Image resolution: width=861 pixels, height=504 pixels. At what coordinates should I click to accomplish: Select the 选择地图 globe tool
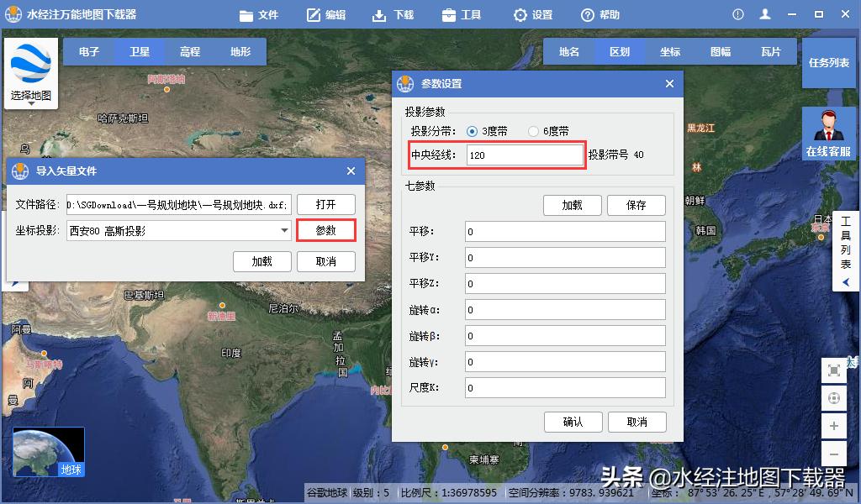tap(30, 63)
